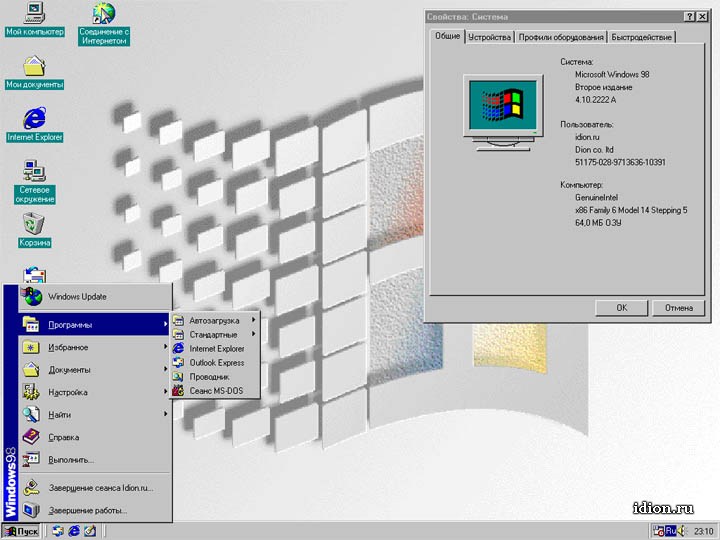
Task: Click the task scheduler tray icon
Action: [x=658, y=531]
